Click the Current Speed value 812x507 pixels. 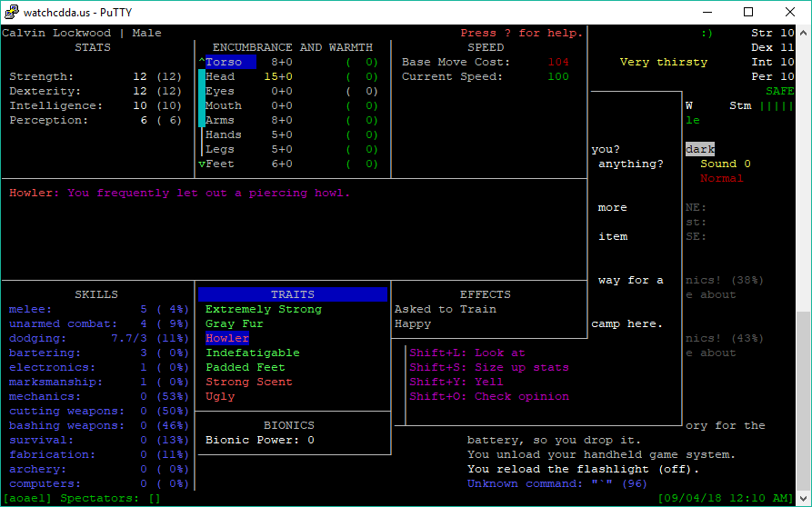(558, 76)
